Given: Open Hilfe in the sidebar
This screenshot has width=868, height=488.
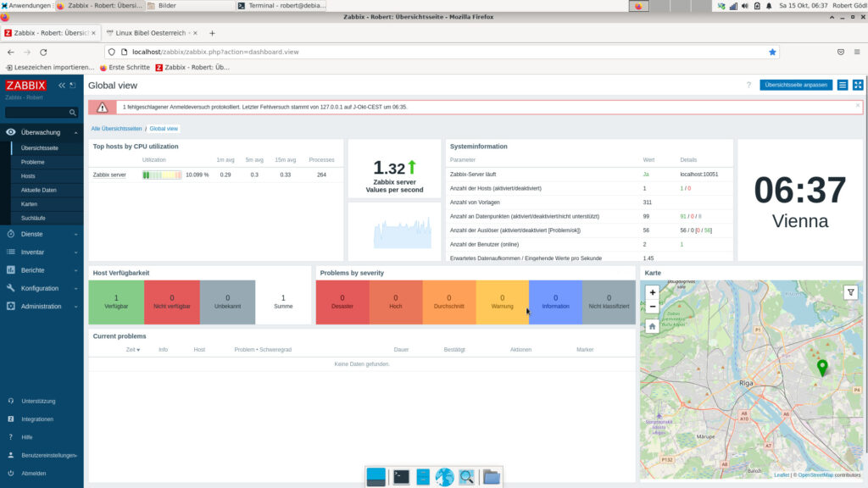Looking at the screenshot, I should pos(27,438).
